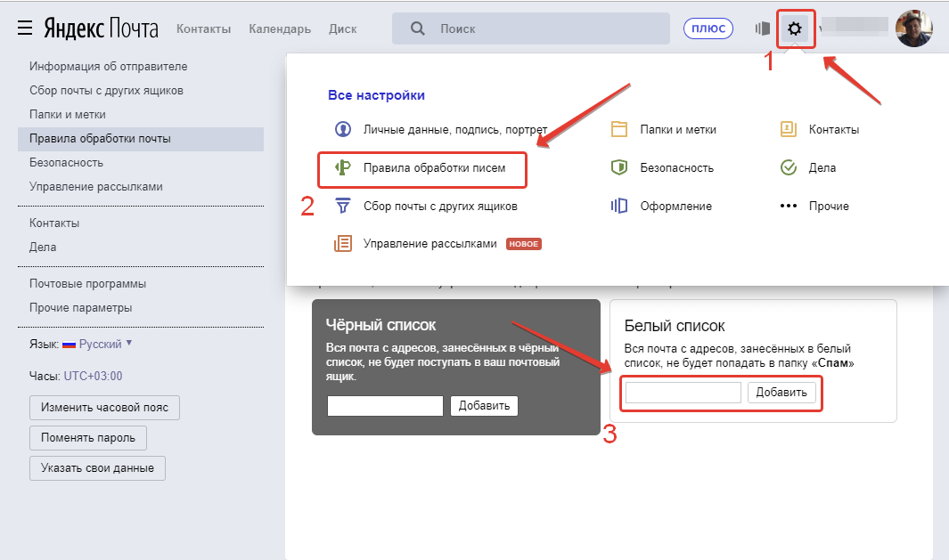Click the Управление рассылками list icon

tap(342, 242)
